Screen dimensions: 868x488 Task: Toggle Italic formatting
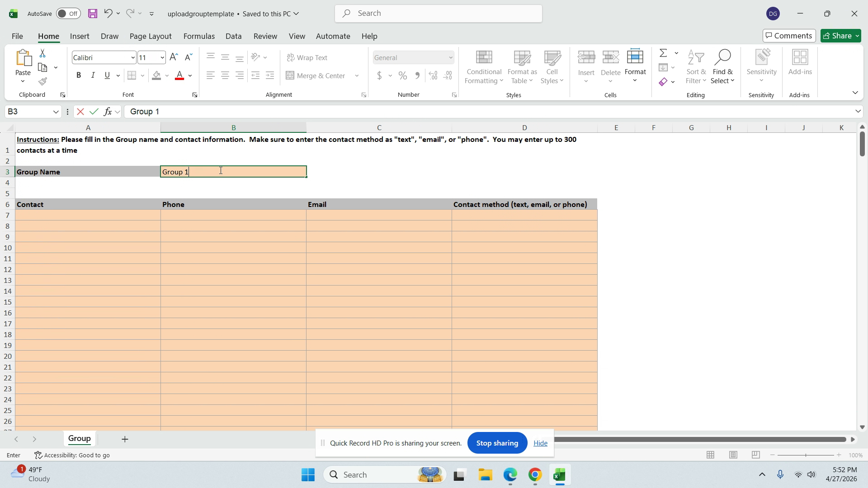click(93, 75)
